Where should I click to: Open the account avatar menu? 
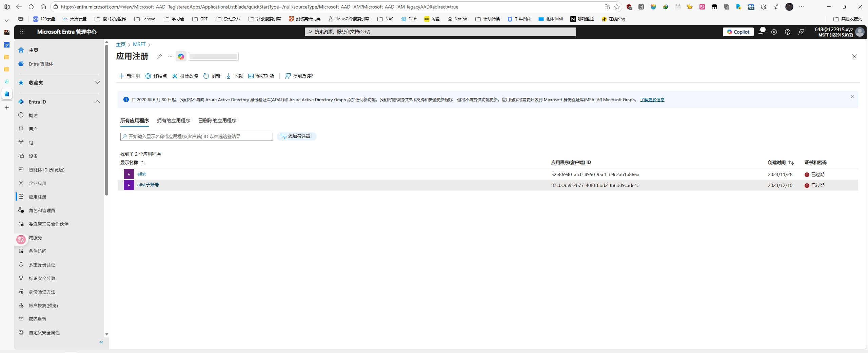point(860,32)
